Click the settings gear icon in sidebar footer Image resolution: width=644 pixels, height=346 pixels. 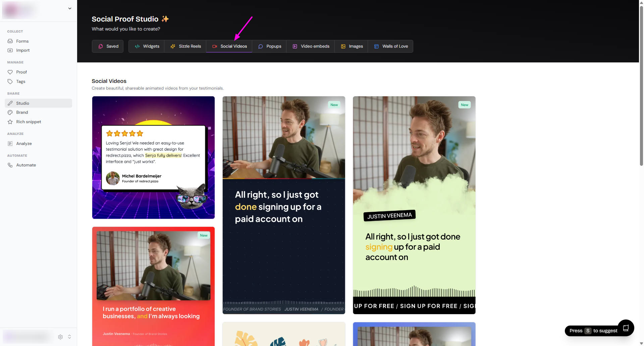point(60,337)
